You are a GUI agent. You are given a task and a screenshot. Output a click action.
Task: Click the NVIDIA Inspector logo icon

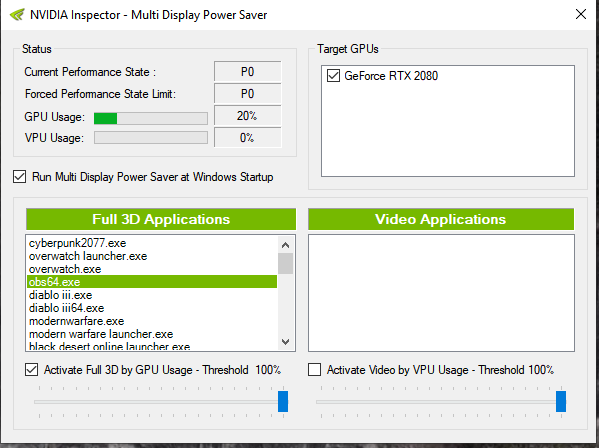(x=17, y=15)
